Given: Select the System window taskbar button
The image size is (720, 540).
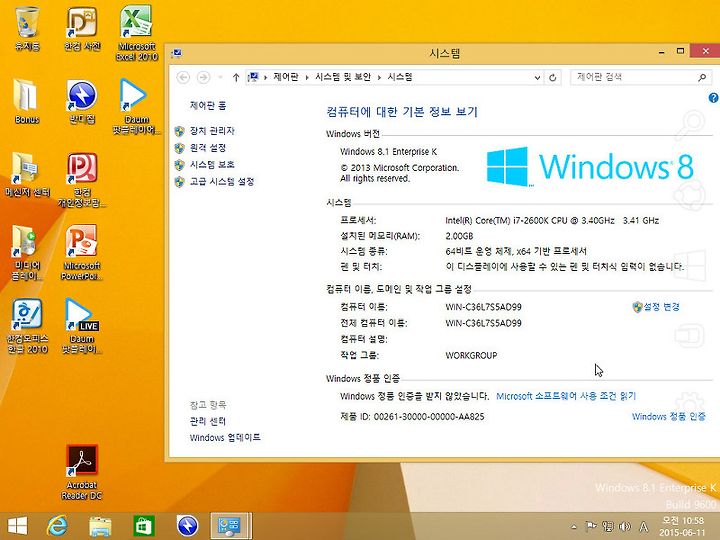Looking at the screenshot, I should pyautogui.click(x=231, y=526).
